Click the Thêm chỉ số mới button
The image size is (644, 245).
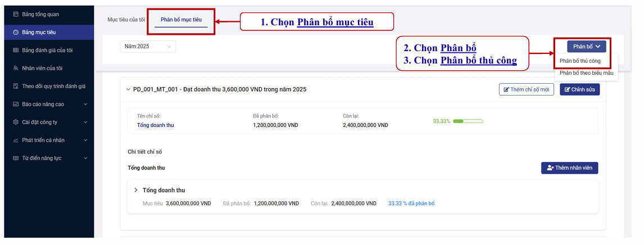(x=527, y=89)
